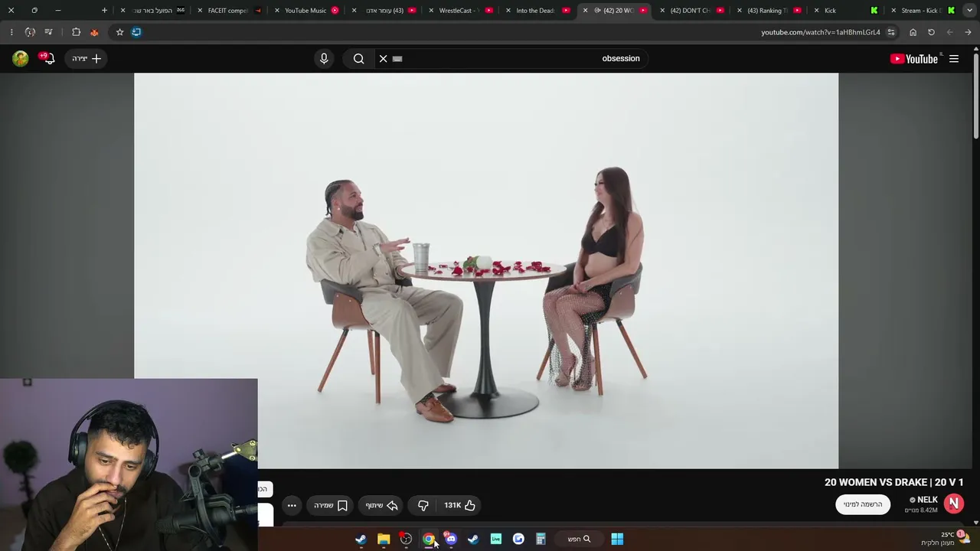Open a new browser tab
The height and width of the screenshot is (551, 980).
tap(104, 11)
